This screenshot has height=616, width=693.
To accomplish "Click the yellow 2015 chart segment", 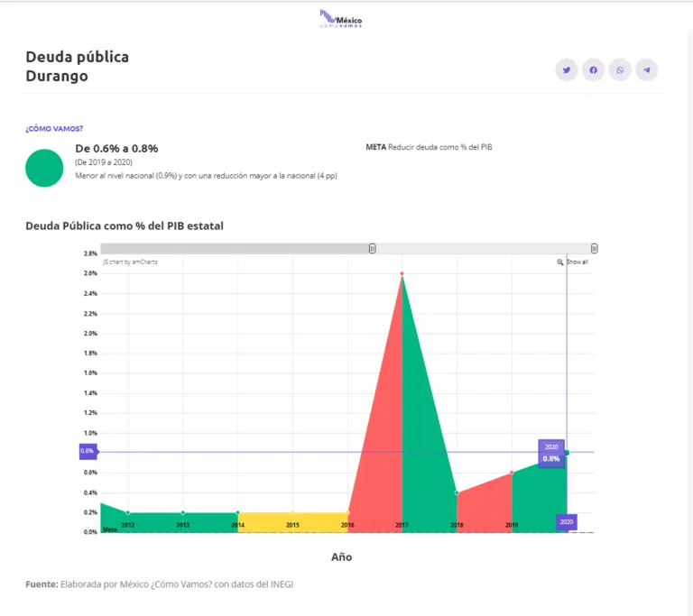I will click(x=292, y=522).
